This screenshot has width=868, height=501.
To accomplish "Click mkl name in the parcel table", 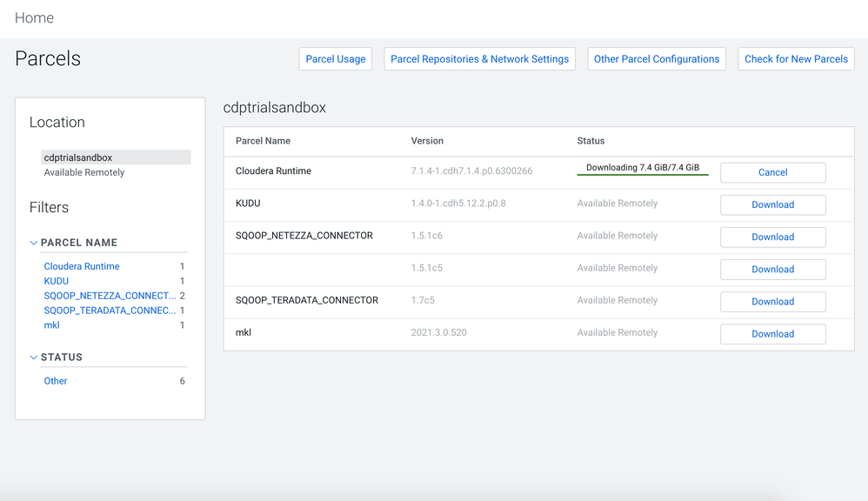I will pyautogui.click(x=244, y=333).
